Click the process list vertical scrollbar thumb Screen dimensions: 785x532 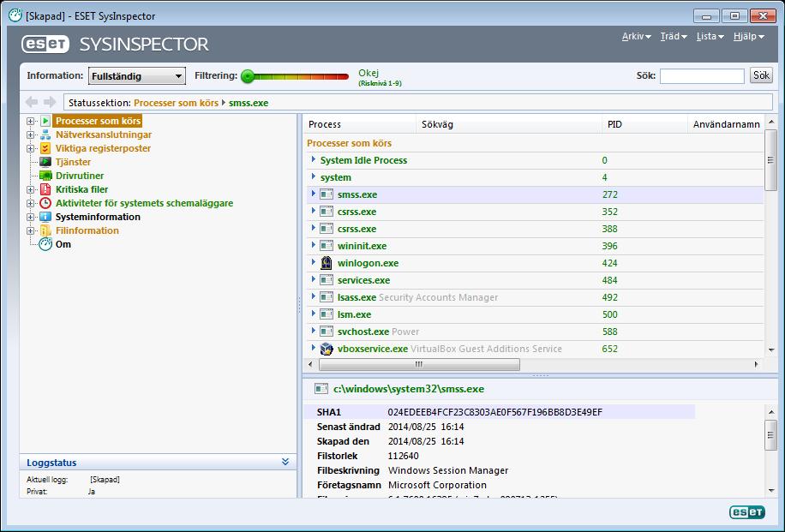click(771, 159)
